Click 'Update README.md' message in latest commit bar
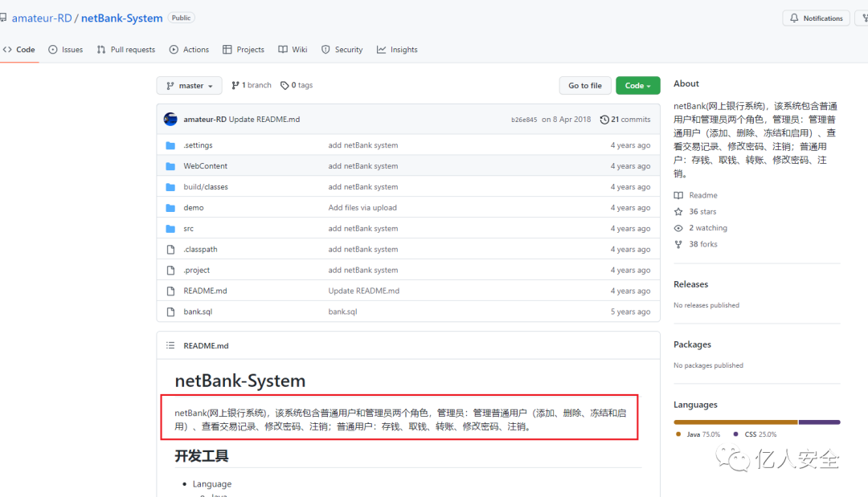 [264, 120]
